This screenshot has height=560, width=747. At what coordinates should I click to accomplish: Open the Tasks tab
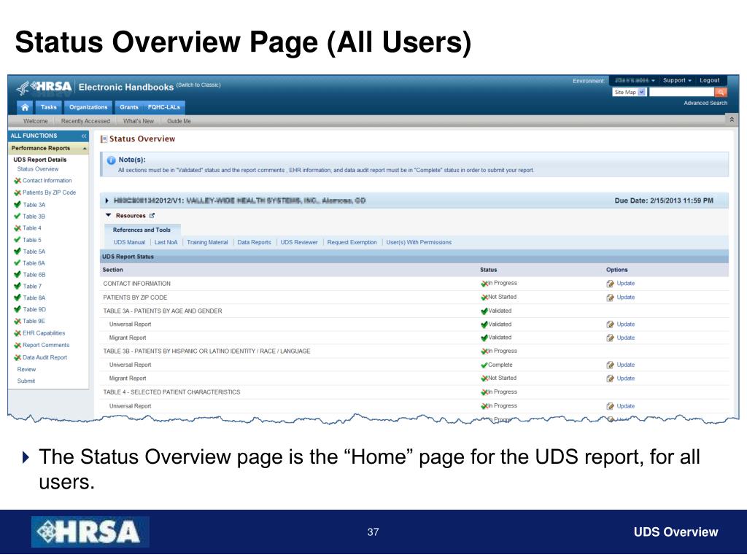pyautogui.click(x=48, y=107)
